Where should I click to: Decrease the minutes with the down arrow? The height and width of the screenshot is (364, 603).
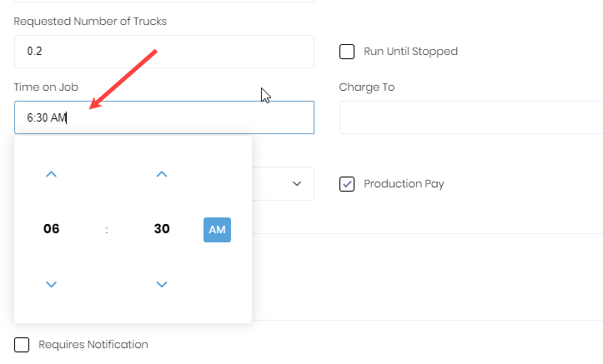point(162,284)
